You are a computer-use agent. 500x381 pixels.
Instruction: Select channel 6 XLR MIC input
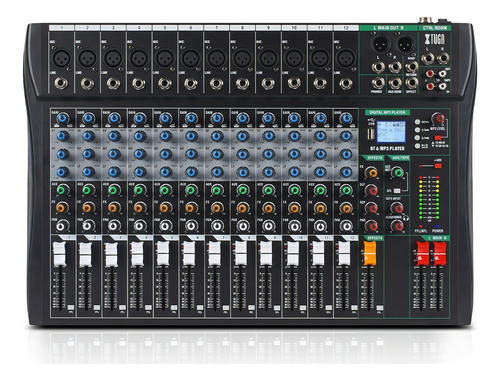coord(190,58)
